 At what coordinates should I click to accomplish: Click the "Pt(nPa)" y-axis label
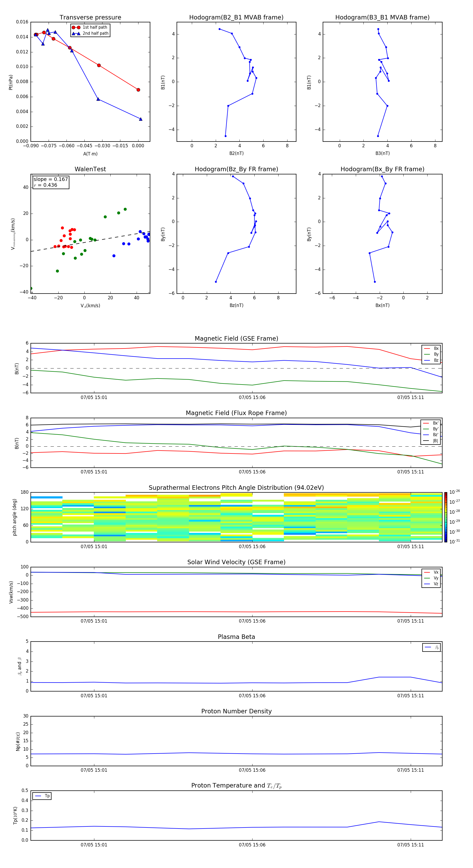pyautogui.click(x=11, y=82)
